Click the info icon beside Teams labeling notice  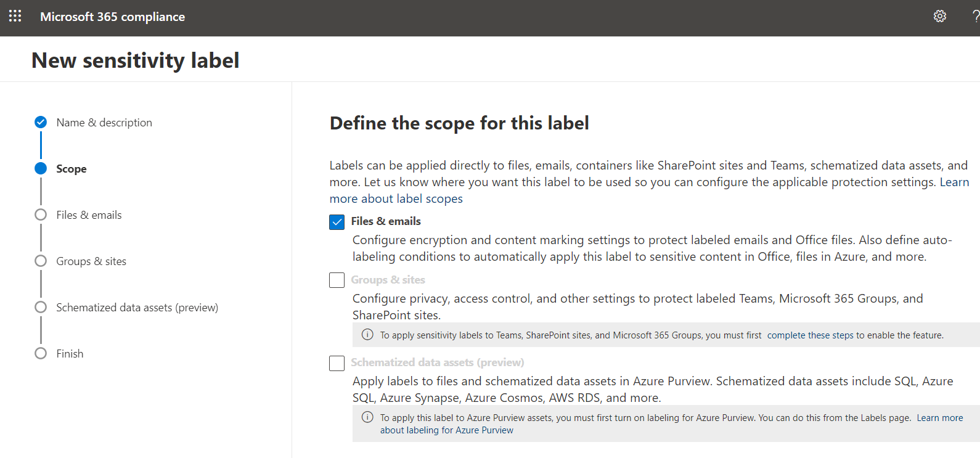[367, 335]
